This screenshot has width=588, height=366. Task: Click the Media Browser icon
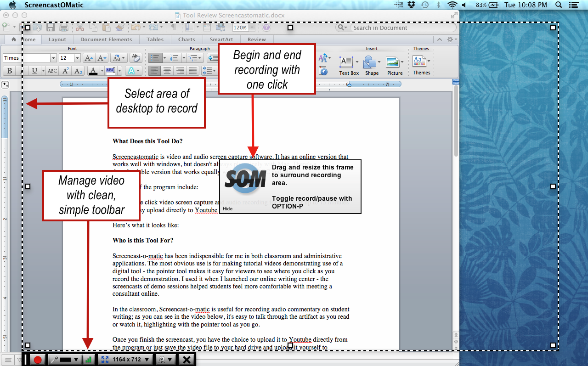[220, 28]
